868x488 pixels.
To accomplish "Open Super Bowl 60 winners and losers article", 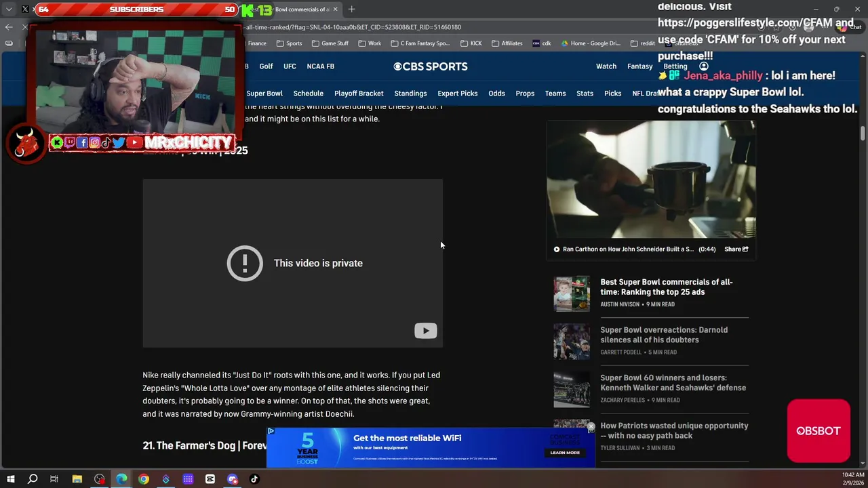I will [673, 383].
